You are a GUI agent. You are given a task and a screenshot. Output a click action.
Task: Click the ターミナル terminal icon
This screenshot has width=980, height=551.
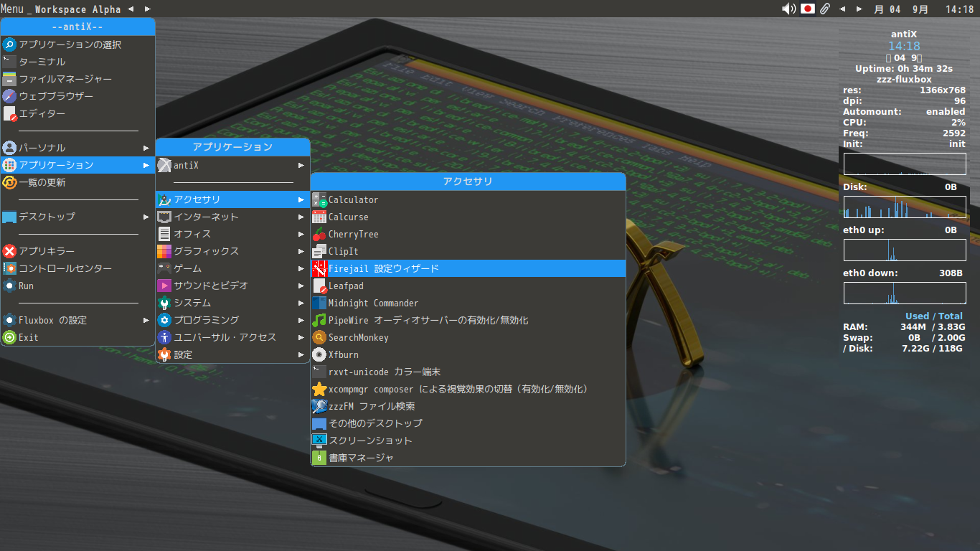tap(9, 62)
